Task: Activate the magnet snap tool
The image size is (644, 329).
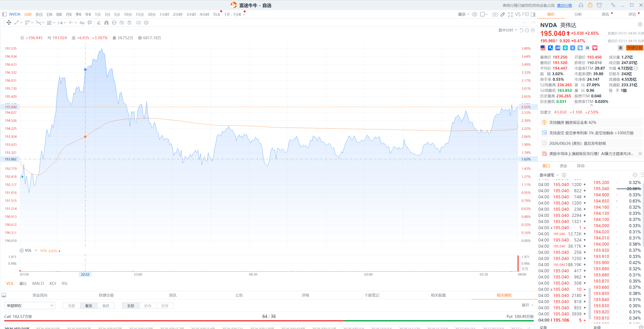Action: 107,23
